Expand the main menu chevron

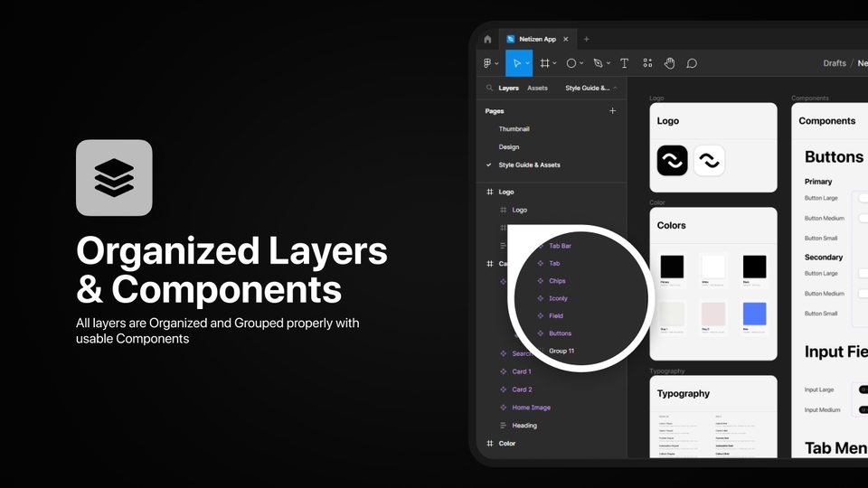[496, 63]
